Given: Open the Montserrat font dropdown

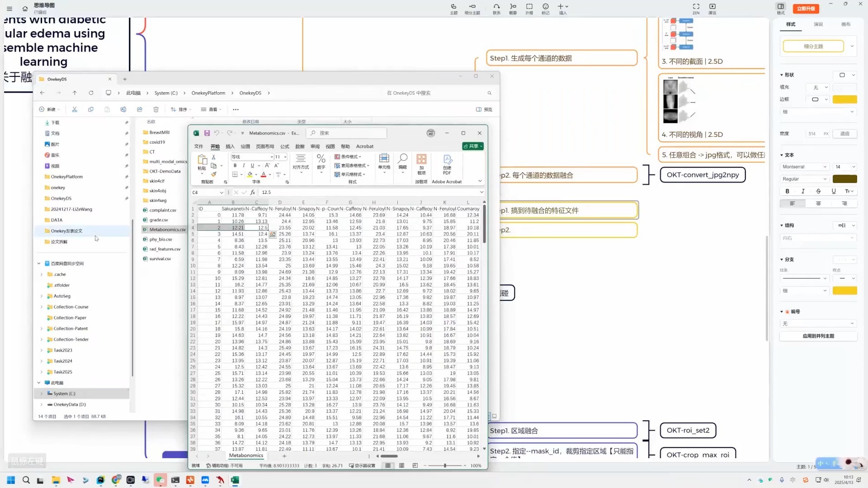Looking at the screenshot, I should [x=805, y=167].
